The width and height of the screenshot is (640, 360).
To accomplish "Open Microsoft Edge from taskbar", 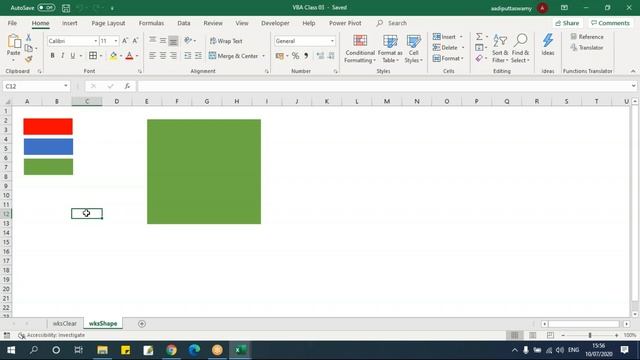I will coord(194,350).
